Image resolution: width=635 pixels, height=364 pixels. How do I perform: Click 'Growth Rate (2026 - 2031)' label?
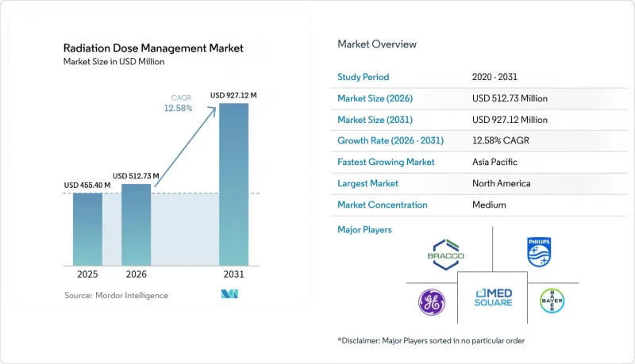tap(391, 140)
